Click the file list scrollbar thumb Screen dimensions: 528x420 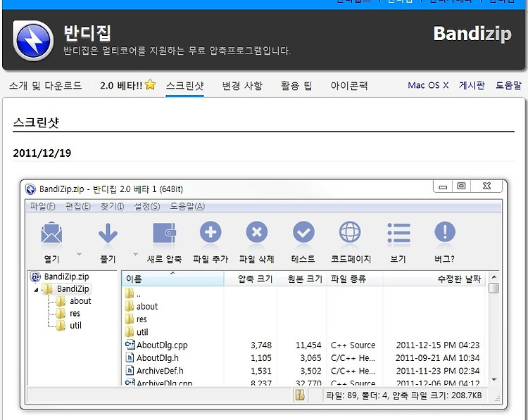point(494,288)
